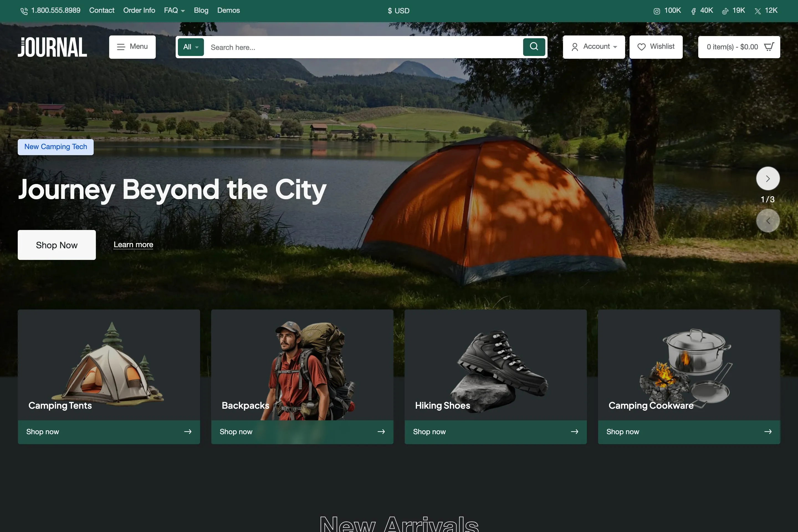This screenshot has width=798, height=532.
Task: Open the TikTok 19K social icon
Action: [x=725, y=11]
